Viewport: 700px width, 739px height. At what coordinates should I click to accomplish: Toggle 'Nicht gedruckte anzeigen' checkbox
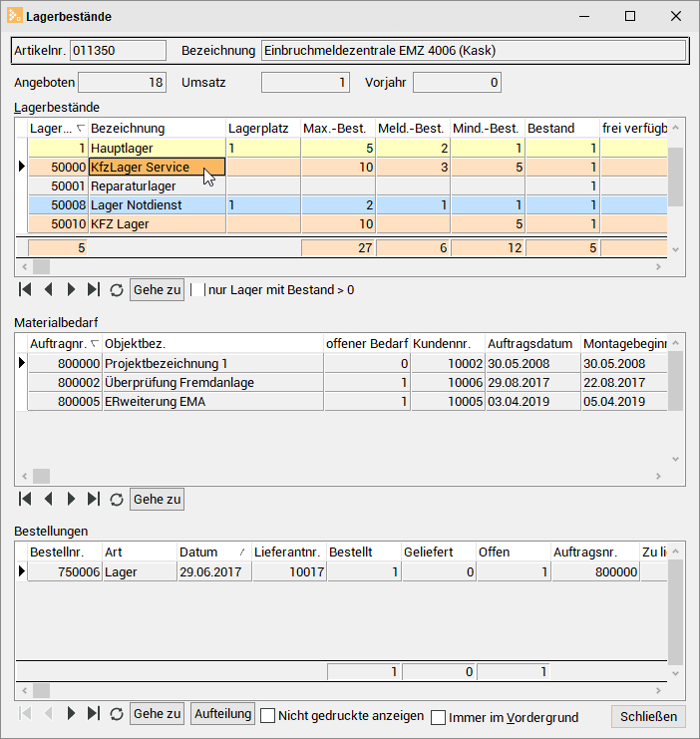point(268,715)
